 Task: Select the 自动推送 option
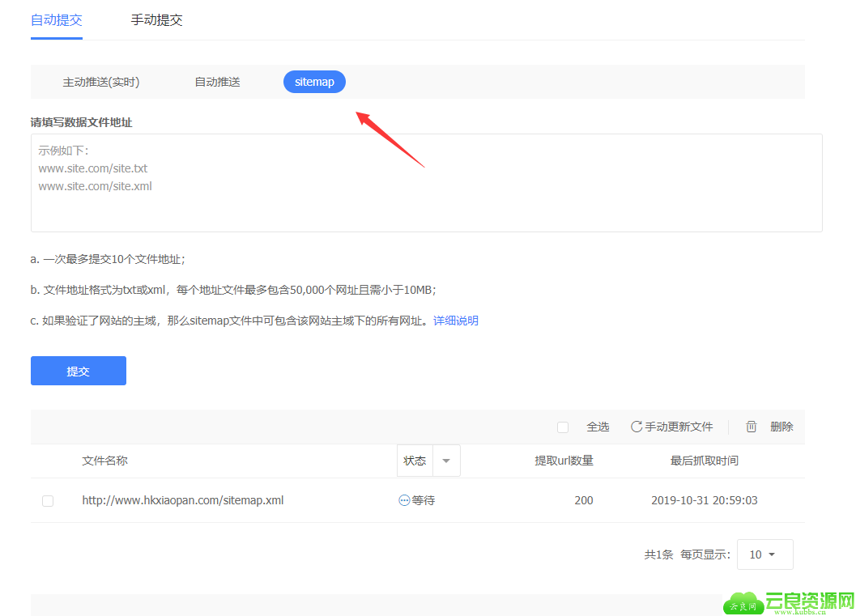pos(217,82)
